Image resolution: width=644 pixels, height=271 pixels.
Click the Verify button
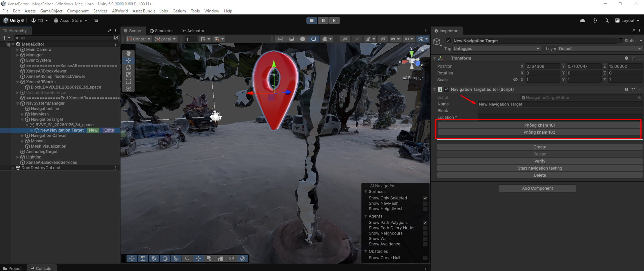pos(539,161)
